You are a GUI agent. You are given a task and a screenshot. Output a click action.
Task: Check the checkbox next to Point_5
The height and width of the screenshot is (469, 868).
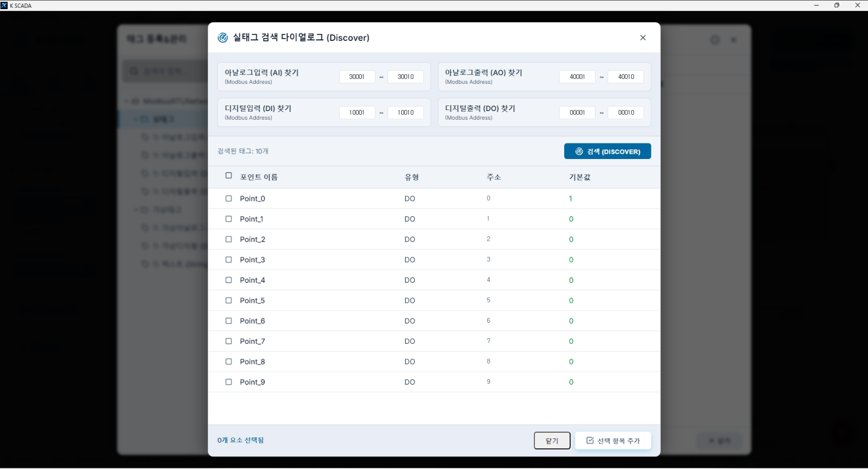(x=229, y=300)
